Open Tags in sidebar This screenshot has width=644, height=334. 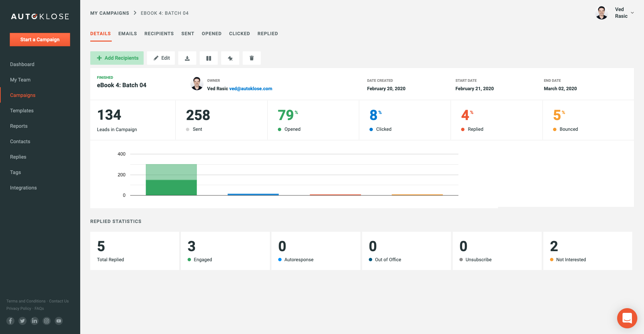pos(15,172)
